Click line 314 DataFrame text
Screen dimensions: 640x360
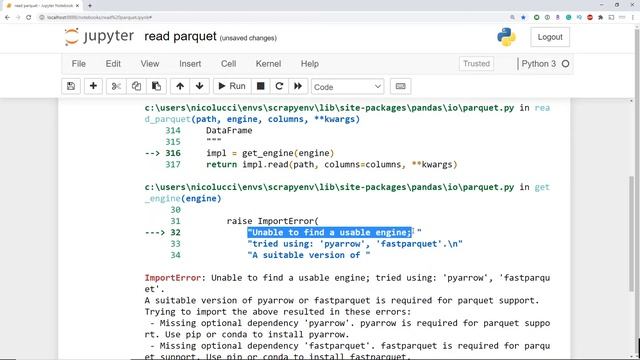pyautogui.click(x=229, y=131)
